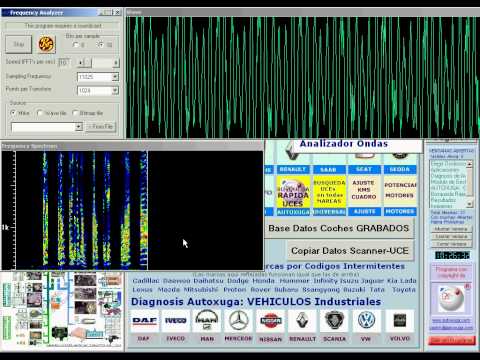Image resolution: width=480 pixels, height=360 pixels.
Task: Click the red button at sidebar bottom
Action: tap(452, 340)
